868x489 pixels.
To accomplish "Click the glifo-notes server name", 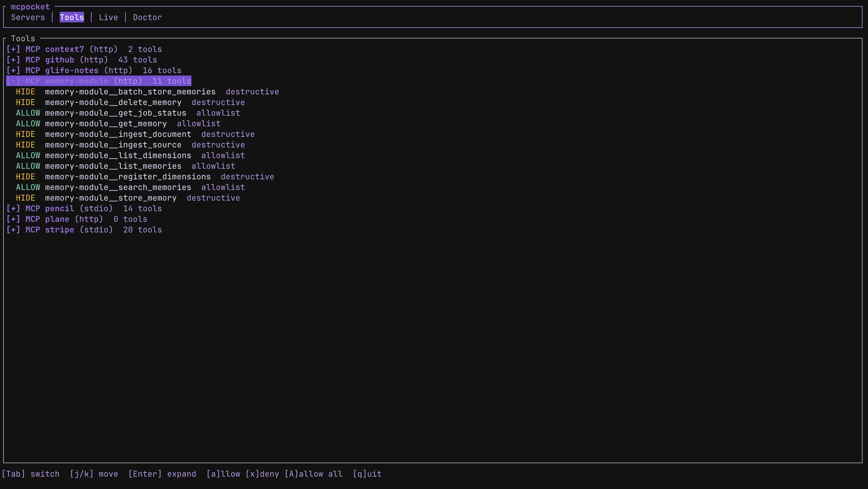I will 72,70.
